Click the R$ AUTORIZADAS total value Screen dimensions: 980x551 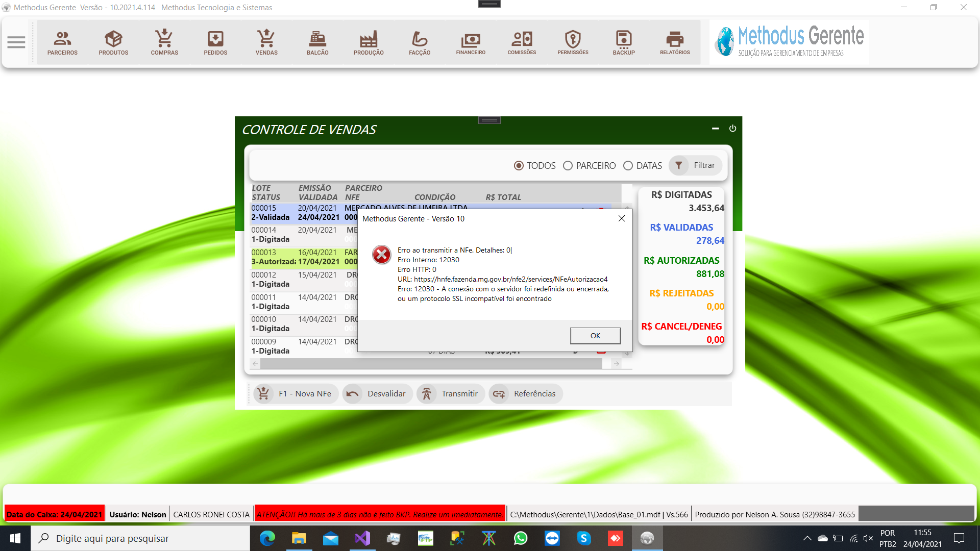pos(710,274)
